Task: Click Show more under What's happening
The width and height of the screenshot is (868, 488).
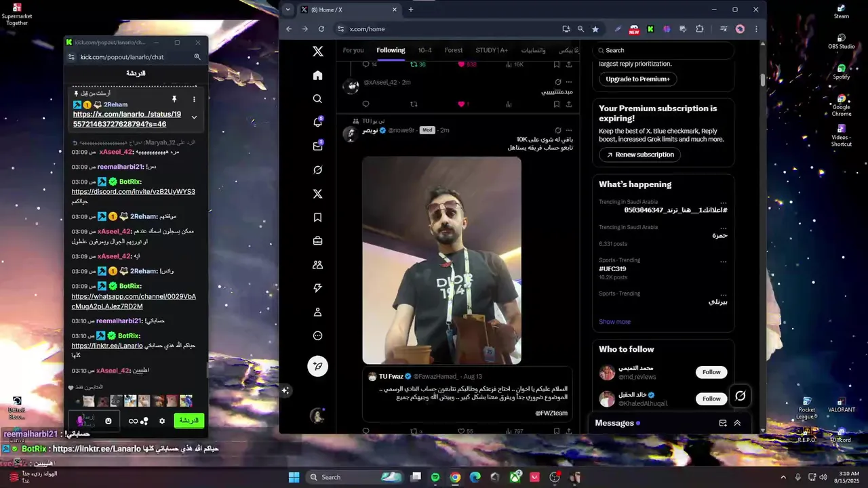Action: (x=614, y=322)
